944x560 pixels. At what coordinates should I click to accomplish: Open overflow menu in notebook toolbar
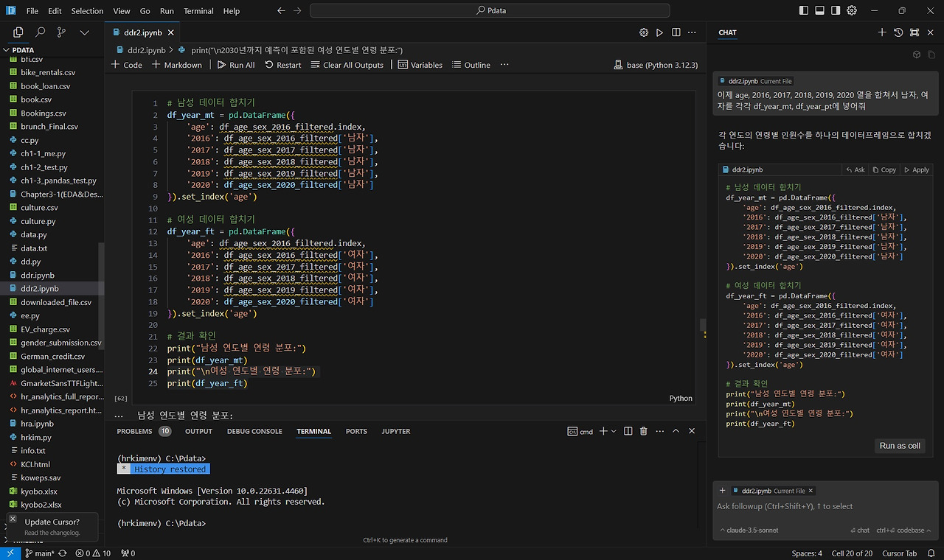click(x=504, y=65)
